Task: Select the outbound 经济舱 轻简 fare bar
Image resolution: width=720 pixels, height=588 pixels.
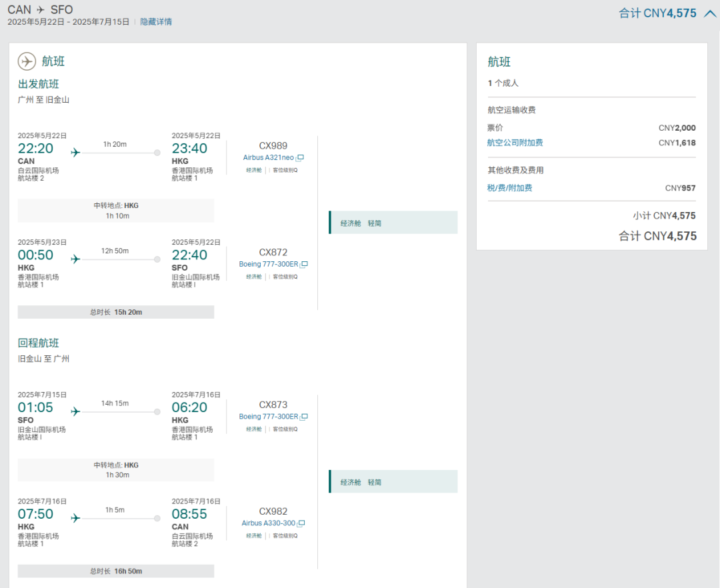Action: point(393,223)
